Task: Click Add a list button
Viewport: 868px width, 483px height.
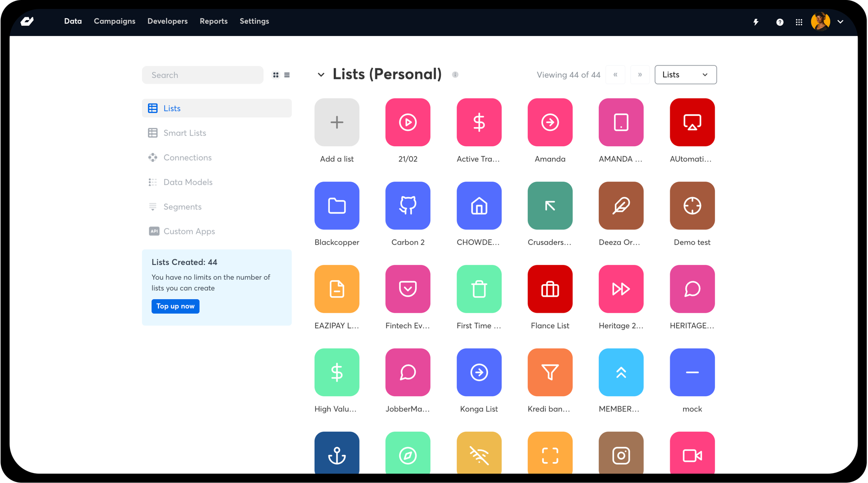Action: (x=337, y=122)
